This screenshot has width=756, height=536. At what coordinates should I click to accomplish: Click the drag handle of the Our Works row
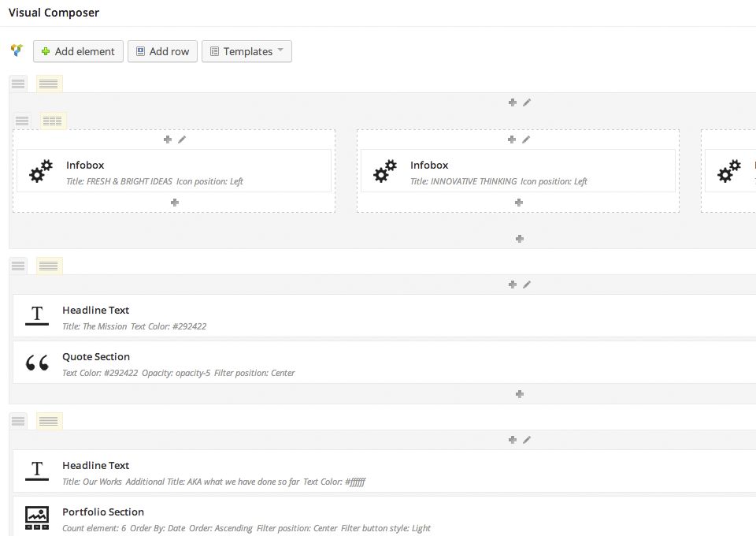click(18, 421)
